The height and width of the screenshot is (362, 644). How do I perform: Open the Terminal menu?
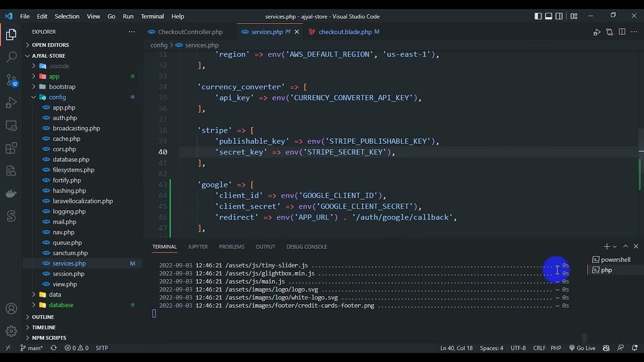click(x=152, y=16)
